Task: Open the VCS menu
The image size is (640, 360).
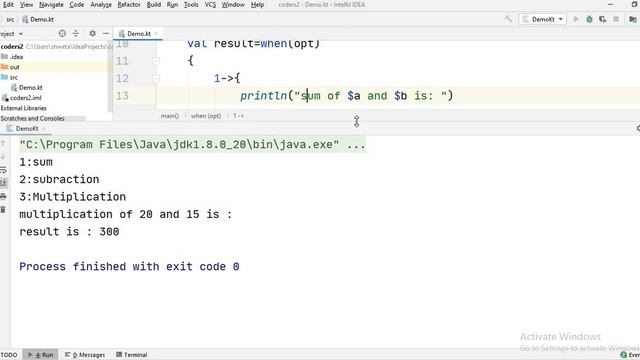Action: (210, 4)
